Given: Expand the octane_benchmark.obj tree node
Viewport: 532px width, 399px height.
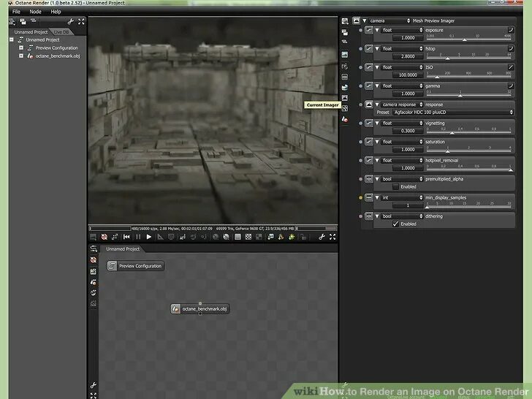Looking at the screenshot, I should (21, 56).
